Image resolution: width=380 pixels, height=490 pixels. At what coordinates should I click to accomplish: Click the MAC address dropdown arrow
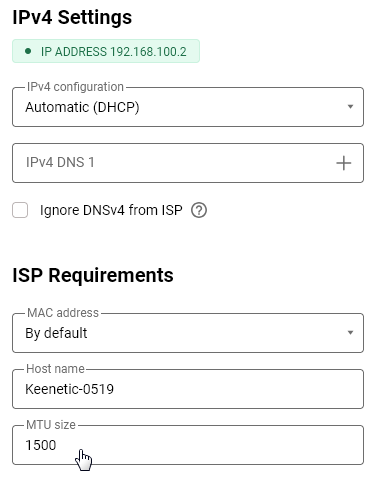click(x=350, y=333)
